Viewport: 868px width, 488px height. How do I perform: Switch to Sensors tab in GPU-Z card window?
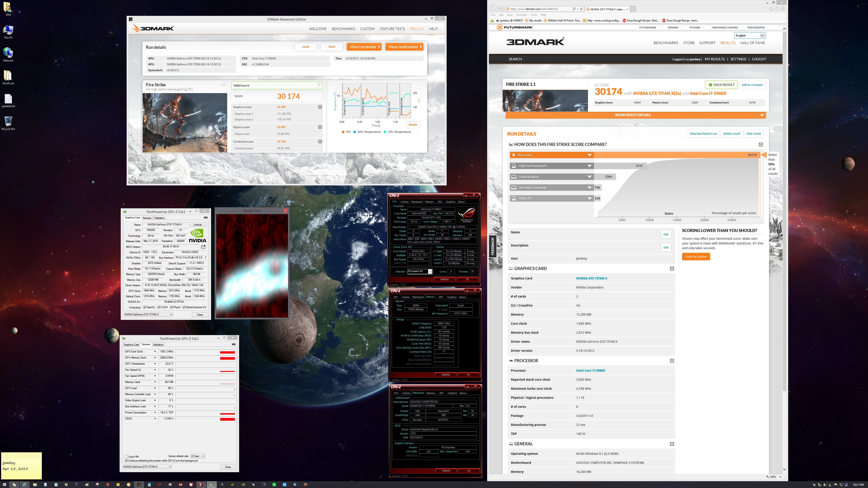[147, 218]
